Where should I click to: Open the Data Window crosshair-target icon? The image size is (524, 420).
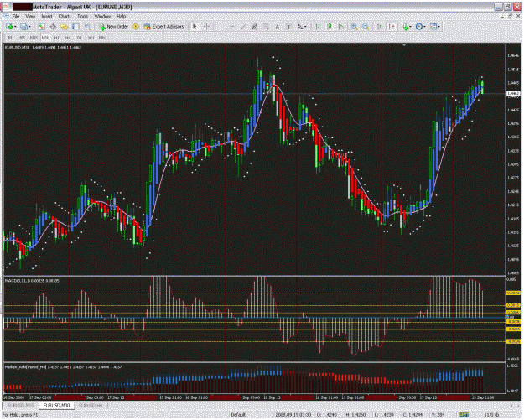pyautogui.click(x=53, y=27)
